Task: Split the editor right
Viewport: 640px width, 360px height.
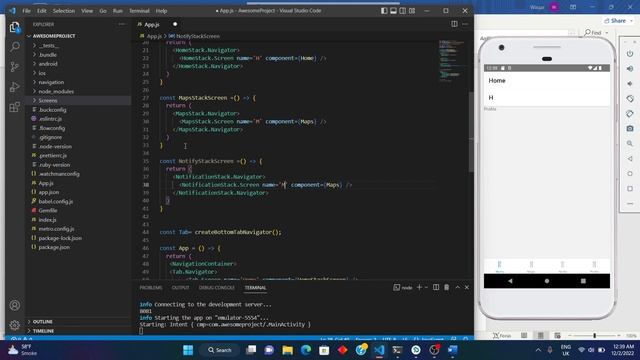Action: 454,24
